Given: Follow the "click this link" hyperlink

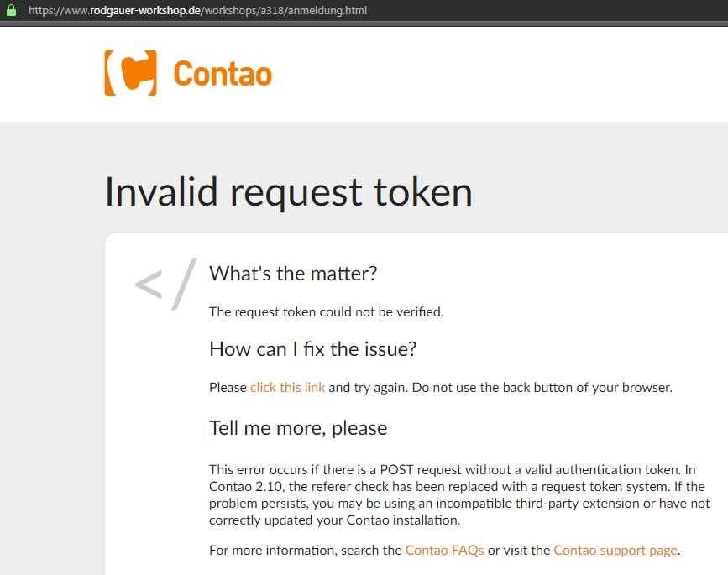Looking at the screenshot, I should tap(287, 388).
